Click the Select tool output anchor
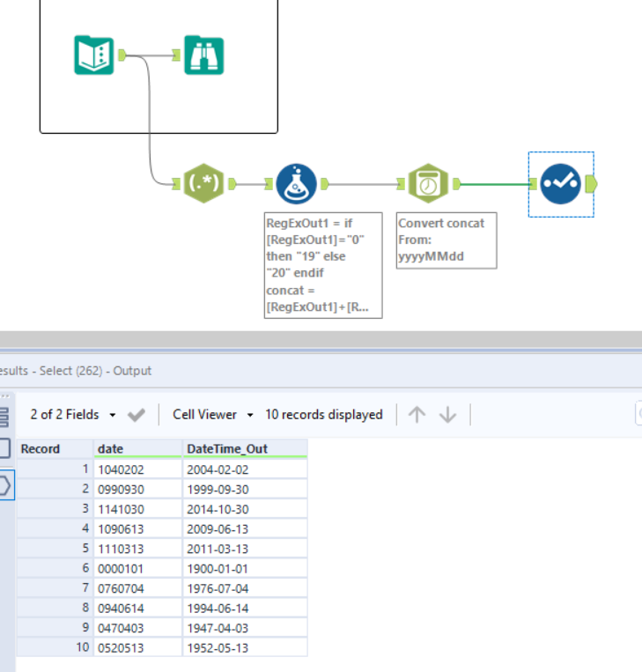This screenshot has height=672, width=642. point(592,184)
